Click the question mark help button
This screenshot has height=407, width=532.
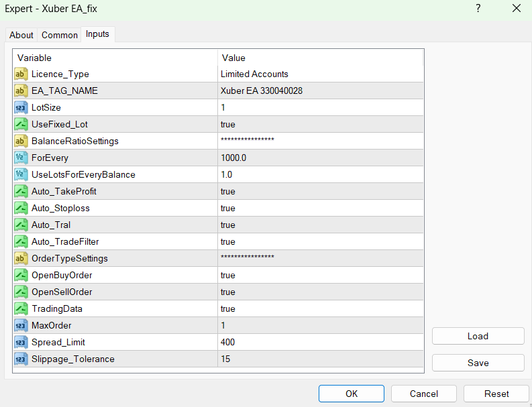(478, 9)
